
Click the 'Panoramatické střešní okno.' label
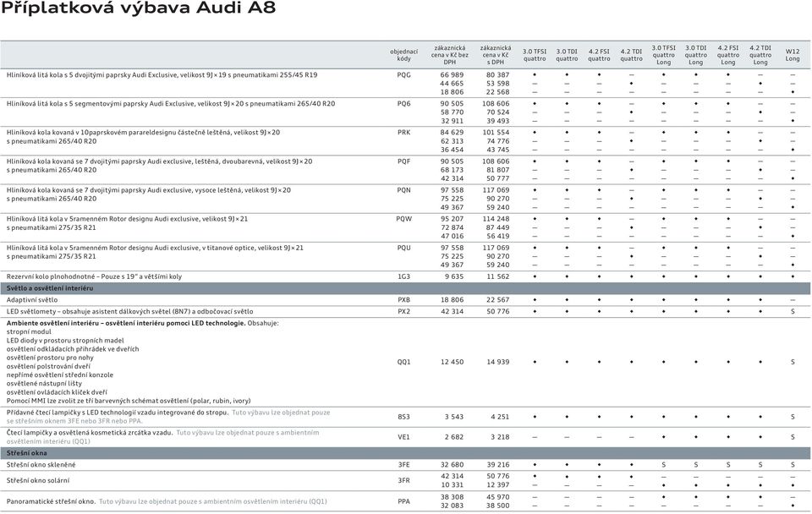[x=52, y=501]
